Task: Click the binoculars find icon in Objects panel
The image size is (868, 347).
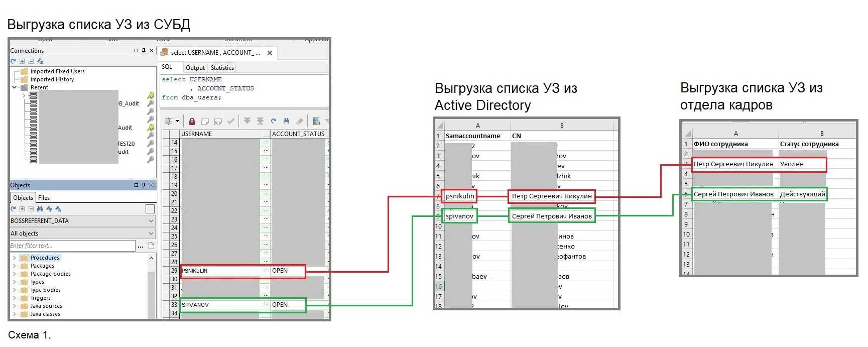Action: [40, 209]
